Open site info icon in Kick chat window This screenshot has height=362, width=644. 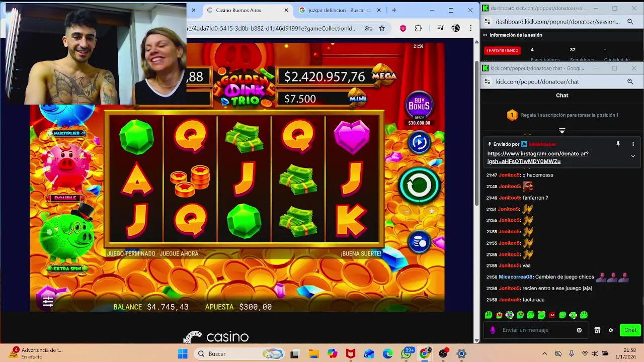[x=487, y=81]
